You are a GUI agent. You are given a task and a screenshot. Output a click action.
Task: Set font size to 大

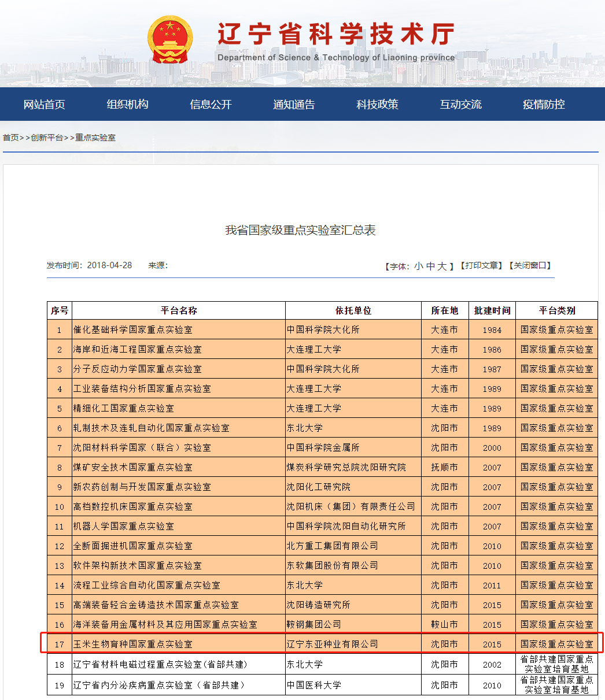pyautogui.click(x=442, y=266)
